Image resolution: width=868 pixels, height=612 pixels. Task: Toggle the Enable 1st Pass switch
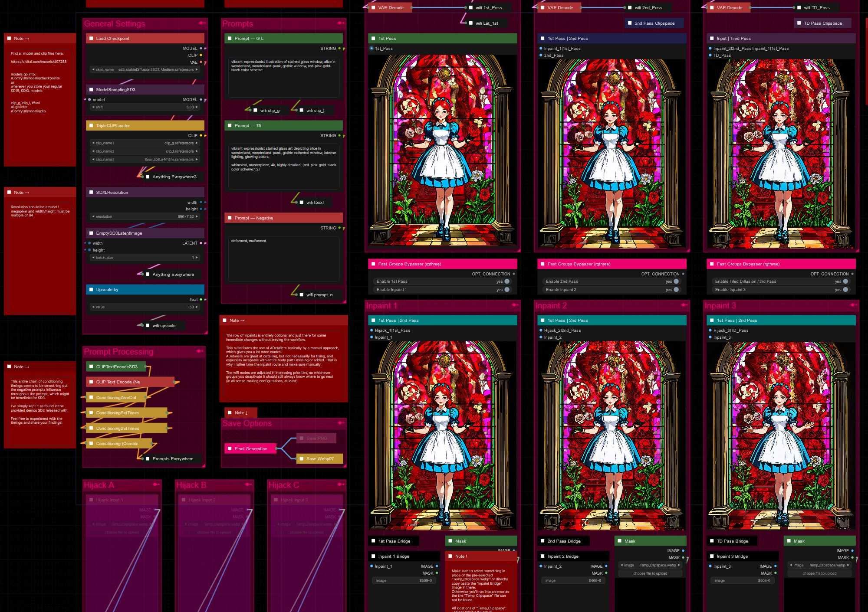coord(507,281)
